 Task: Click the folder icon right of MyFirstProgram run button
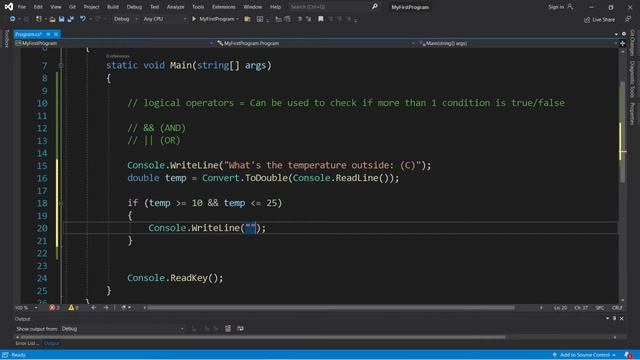(247, 19)
